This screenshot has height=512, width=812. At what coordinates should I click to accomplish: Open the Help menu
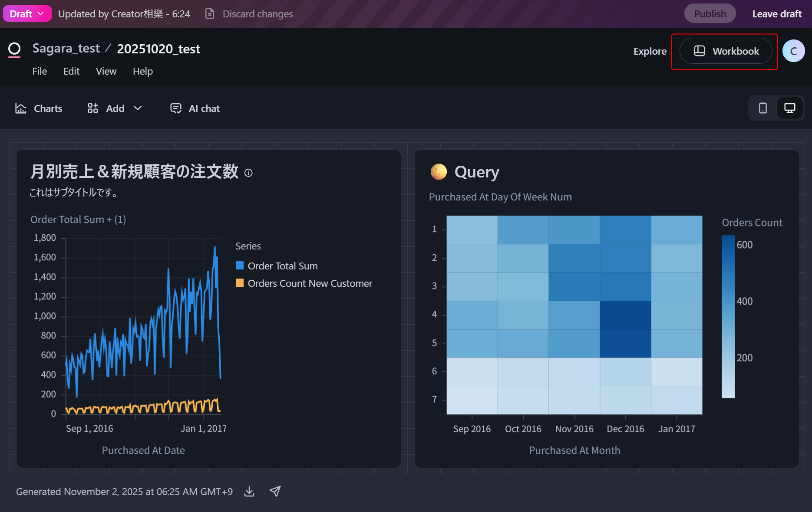[143, 71]
